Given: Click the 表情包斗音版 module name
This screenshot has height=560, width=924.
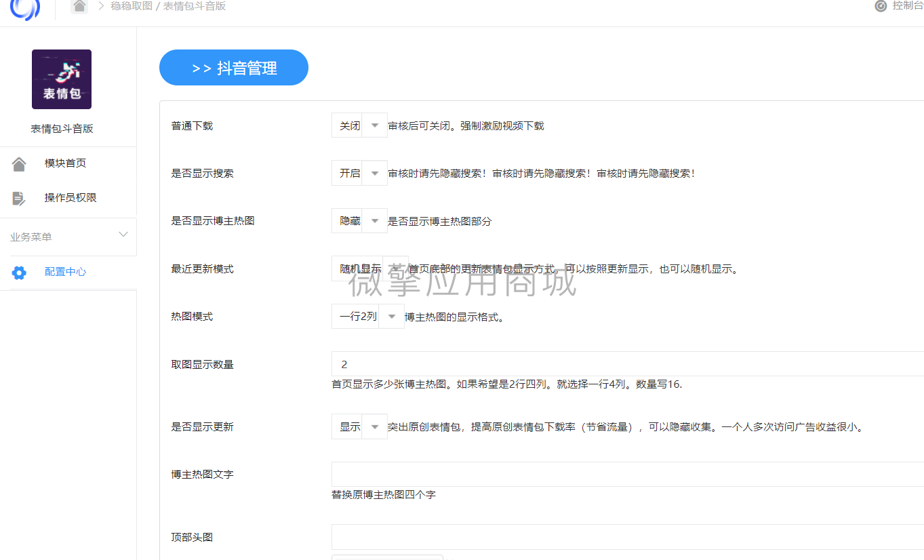Looking at the screenshot, I should (62, 129).
